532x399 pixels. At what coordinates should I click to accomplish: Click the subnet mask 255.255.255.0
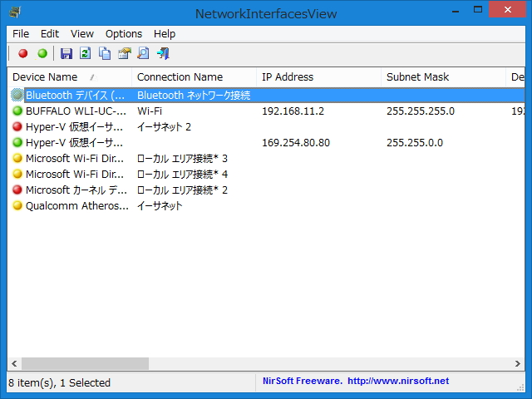421,111
